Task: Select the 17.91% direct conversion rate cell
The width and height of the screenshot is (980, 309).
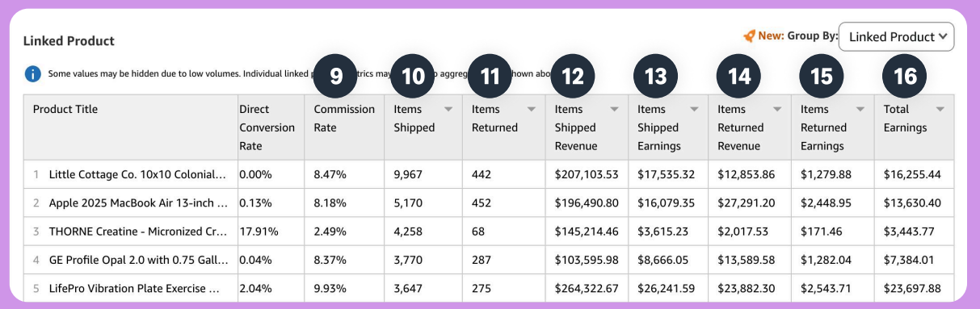Action: [271, 231]
